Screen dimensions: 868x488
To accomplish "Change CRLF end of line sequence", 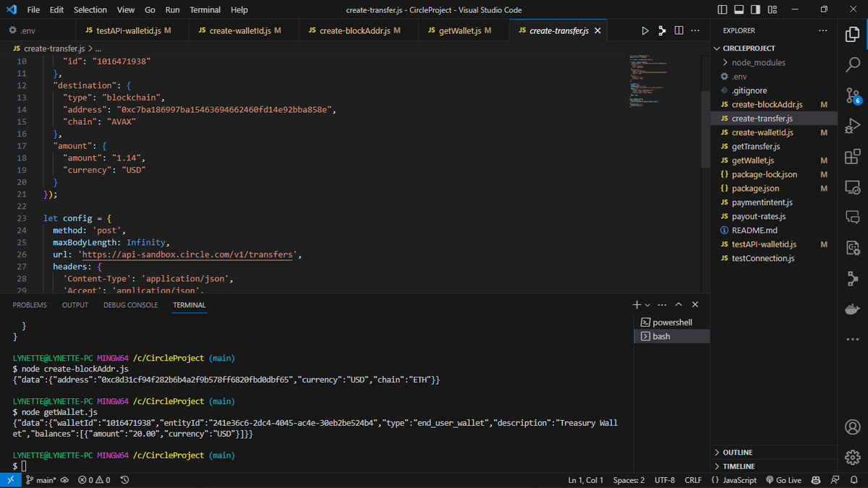I will tap(693, 480).
